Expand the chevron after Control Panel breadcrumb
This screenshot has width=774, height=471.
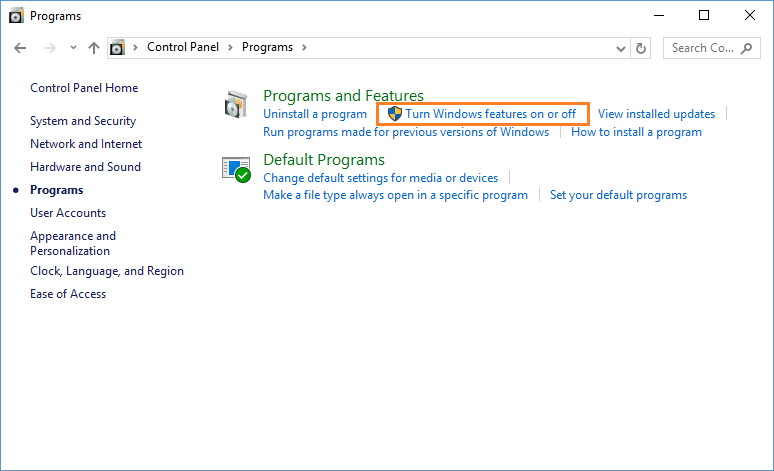(x=230, y=47)
